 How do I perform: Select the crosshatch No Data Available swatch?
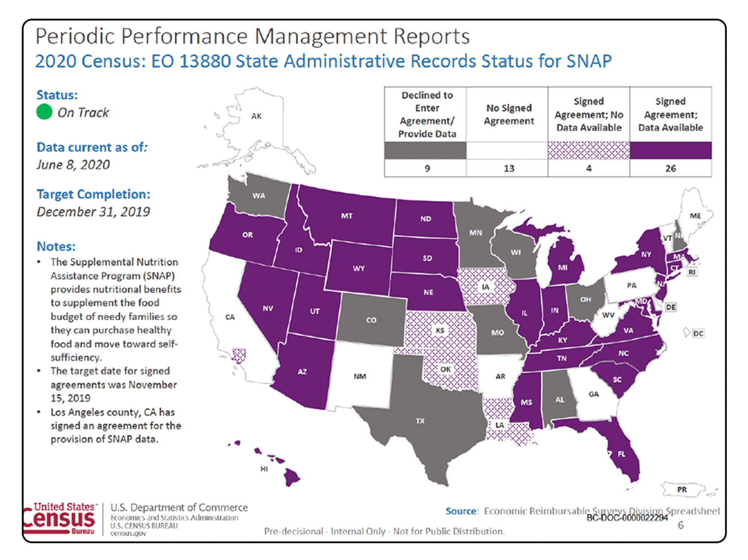click(589, 150)
